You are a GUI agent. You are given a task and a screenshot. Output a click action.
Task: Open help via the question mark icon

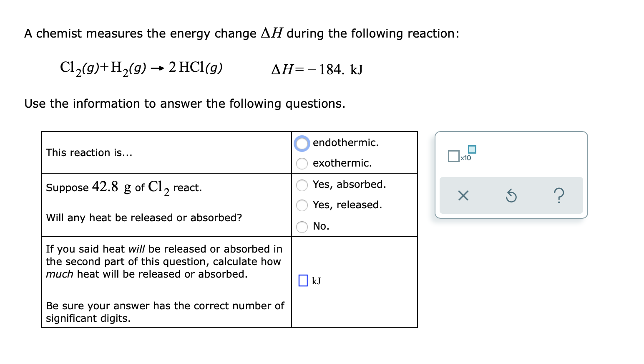click(559, 195)
